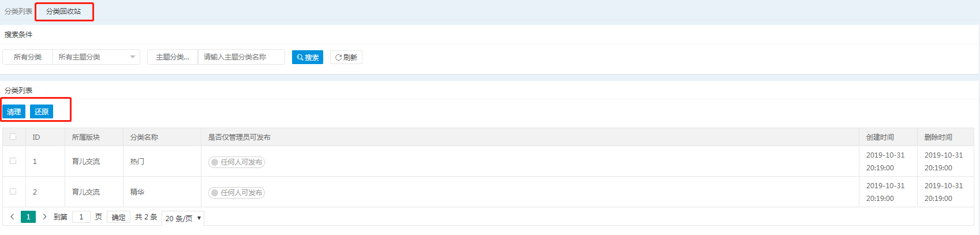980x235 pixels.
Task: Open the 20 条/页 page size dropdown
Action: pyautogui.click(x=183, y=218)
